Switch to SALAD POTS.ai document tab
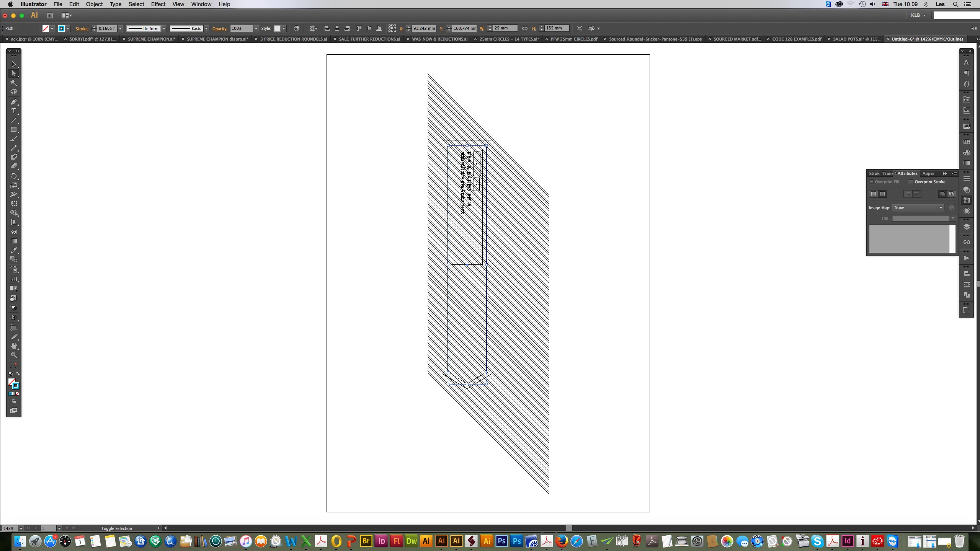Screen dimensions: 980x551 856,39
